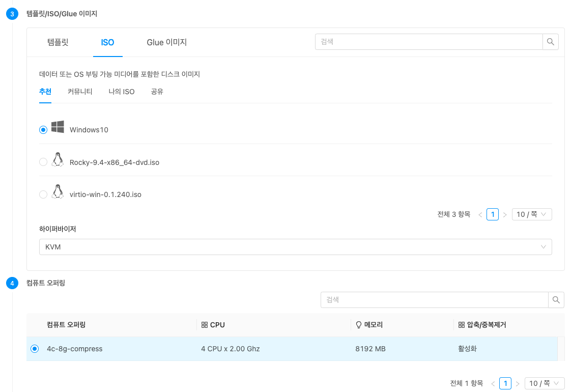The height and width of the screenshot is (392, 572).
Task: Click the 활성화 compression cell
Action: pyautogui.click(x=467, y=349)
